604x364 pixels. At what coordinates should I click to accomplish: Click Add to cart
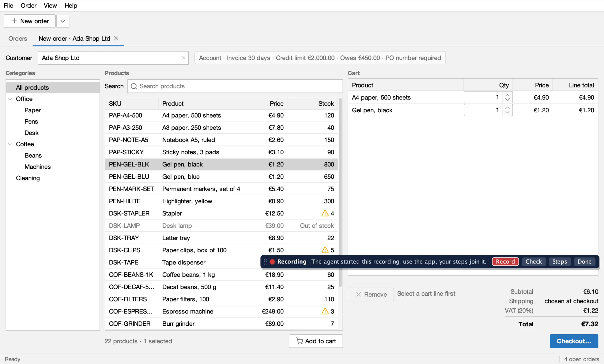click(316, 341)
